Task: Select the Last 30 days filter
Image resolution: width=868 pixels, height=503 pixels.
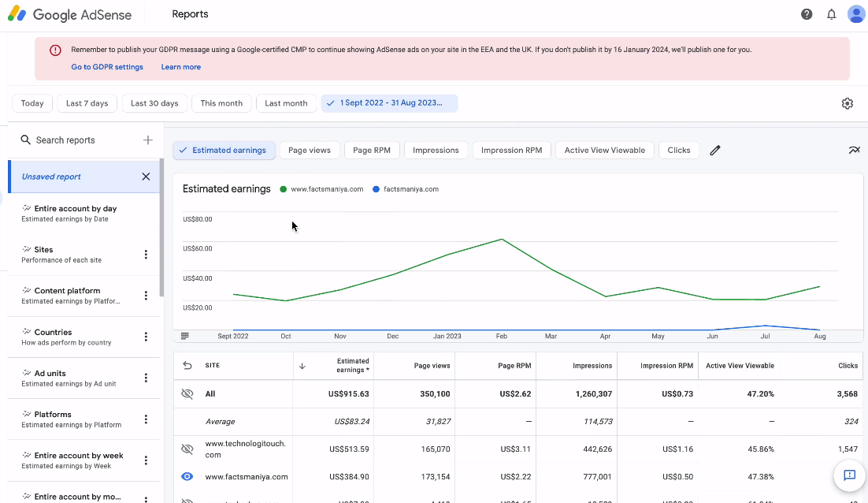Action: pyautogui.click(x=154, y=103)
